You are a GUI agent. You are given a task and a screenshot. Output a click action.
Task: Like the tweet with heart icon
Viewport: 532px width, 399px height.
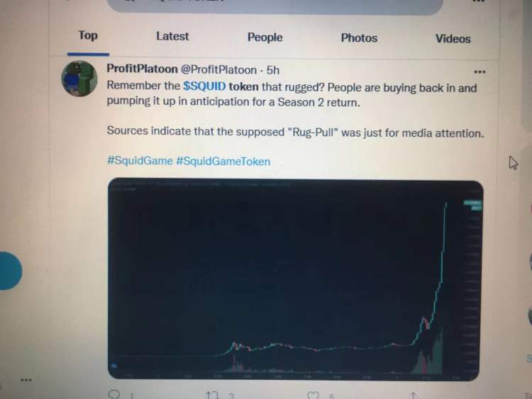[313, 395]
